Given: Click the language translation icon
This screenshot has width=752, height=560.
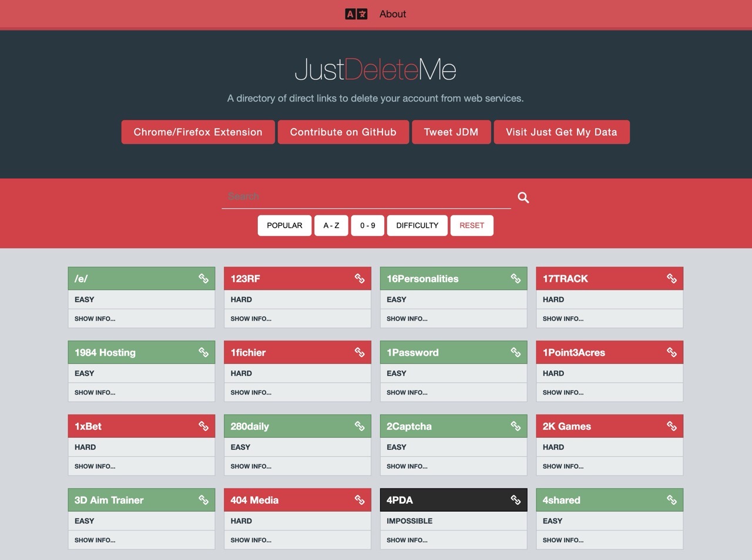Looking at the screenshot, I should [356, 14].
